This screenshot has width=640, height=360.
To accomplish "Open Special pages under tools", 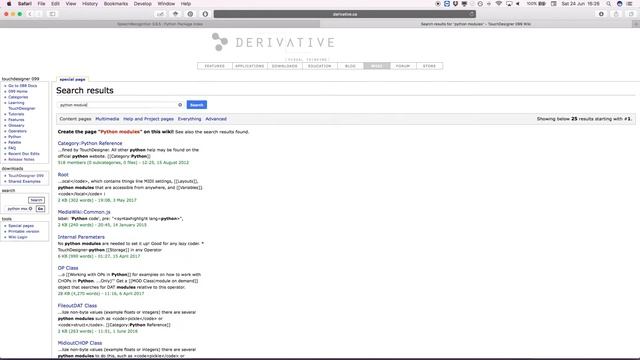I will [21, 226].
